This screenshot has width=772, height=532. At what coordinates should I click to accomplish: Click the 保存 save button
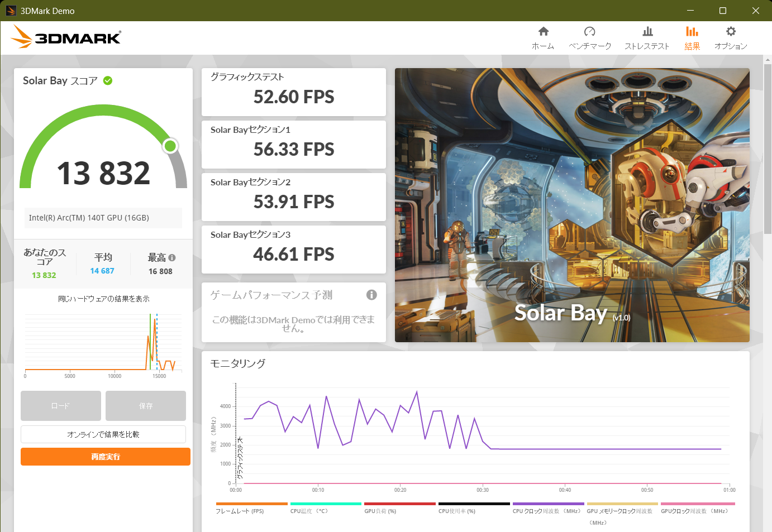[146, 406]
